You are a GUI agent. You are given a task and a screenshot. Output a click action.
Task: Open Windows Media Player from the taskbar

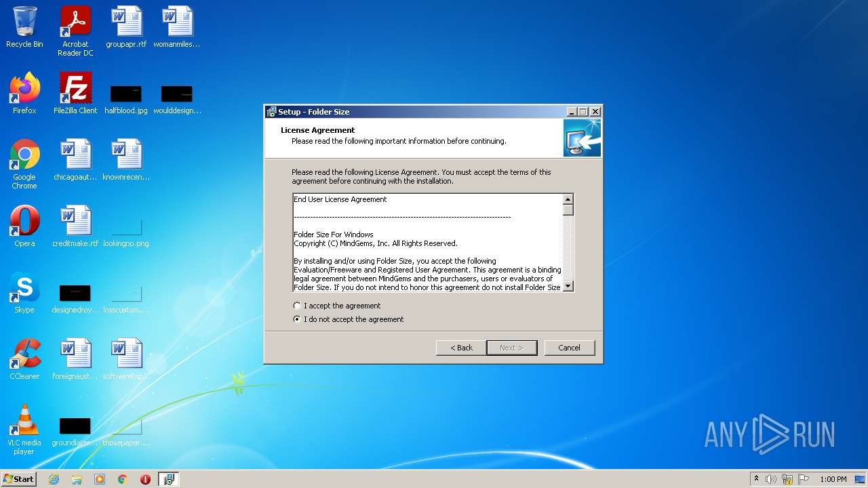coord(100,479)
